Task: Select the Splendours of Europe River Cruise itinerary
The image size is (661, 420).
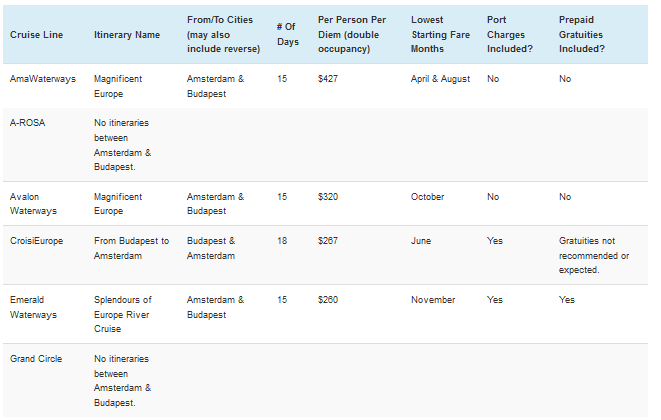Action: click(123, 314)
